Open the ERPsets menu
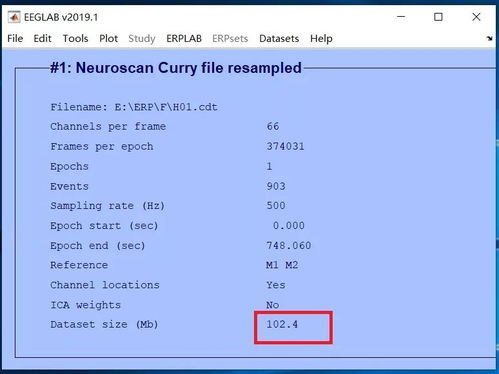Viewport: 499px width, 374px height. 230,38
